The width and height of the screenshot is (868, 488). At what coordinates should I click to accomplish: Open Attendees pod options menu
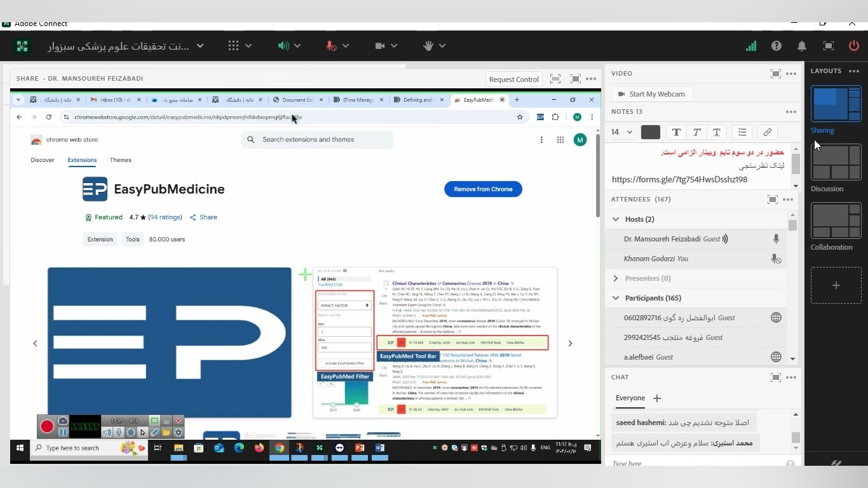pos(789,200)
